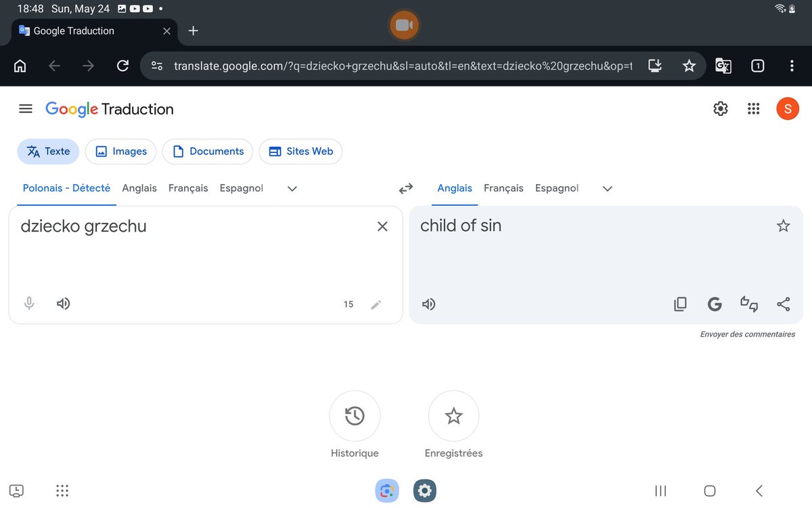Viewport: 812px width, 508px height.
Task: Start voice input with the microphone
Action: coord(29,303)
